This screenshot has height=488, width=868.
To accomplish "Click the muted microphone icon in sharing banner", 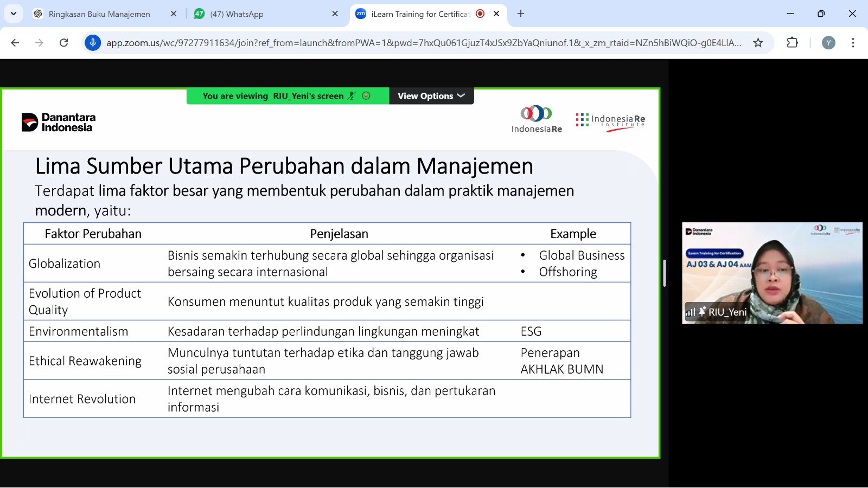I will click(352, 96).
